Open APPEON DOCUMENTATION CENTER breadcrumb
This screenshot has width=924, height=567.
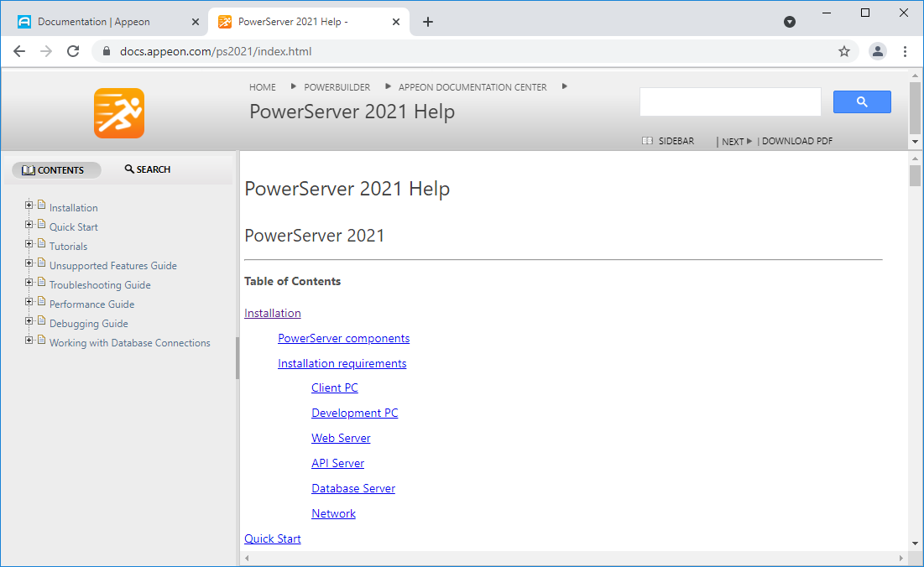(x=472, y=87)
